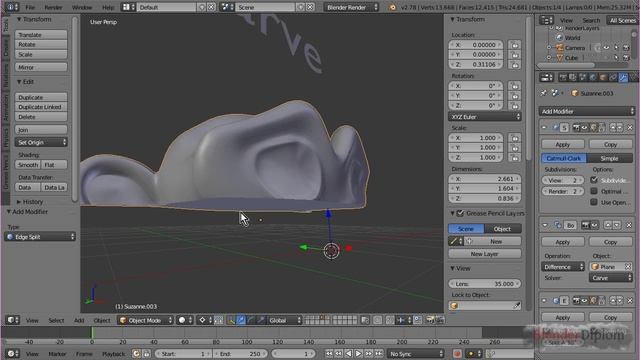Open the object properties cube tab
Image resolution: width=640 pixels, height=360 pixels.
pos(603,78)
